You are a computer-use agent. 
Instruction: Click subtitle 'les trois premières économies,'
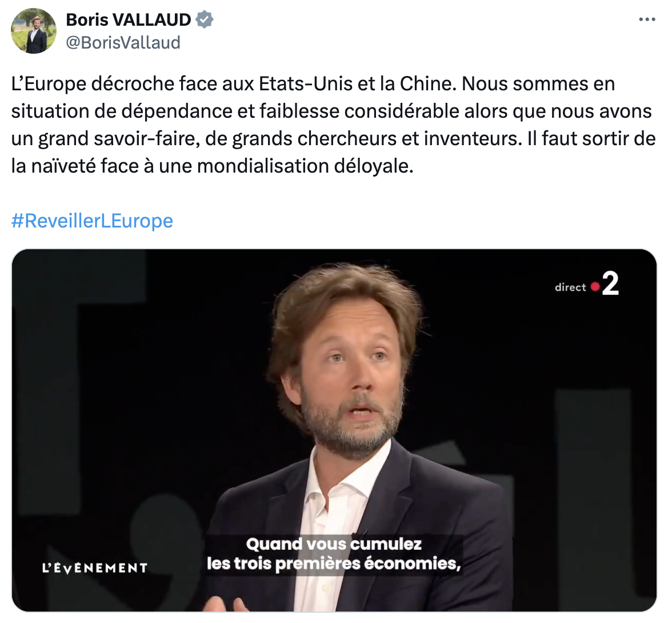334,564
